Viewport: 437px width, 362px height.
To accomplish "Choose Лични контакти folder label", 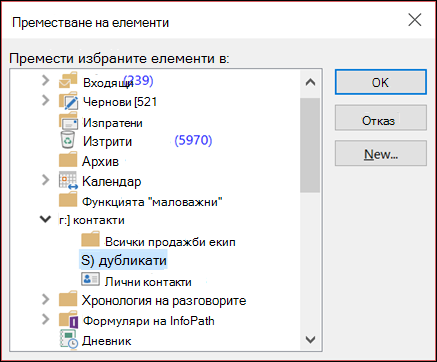I will click(148, 282).
